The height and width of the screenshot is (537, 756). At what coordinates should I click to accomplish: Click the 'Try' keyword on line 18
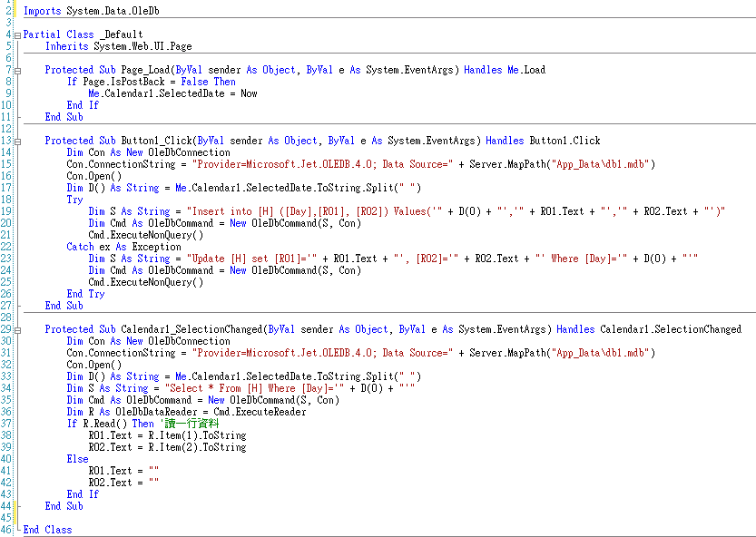pyautogui.click(x=74, y=200)
